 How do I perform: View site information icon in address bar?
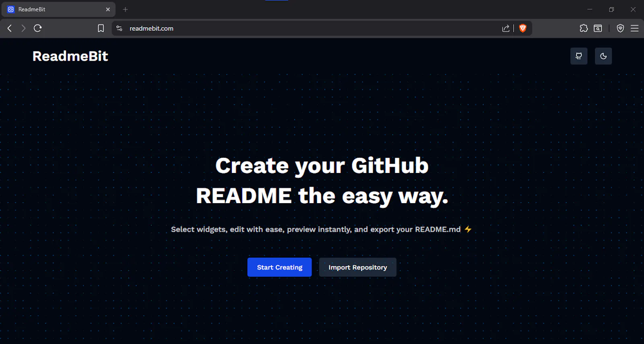coord(119,28)
